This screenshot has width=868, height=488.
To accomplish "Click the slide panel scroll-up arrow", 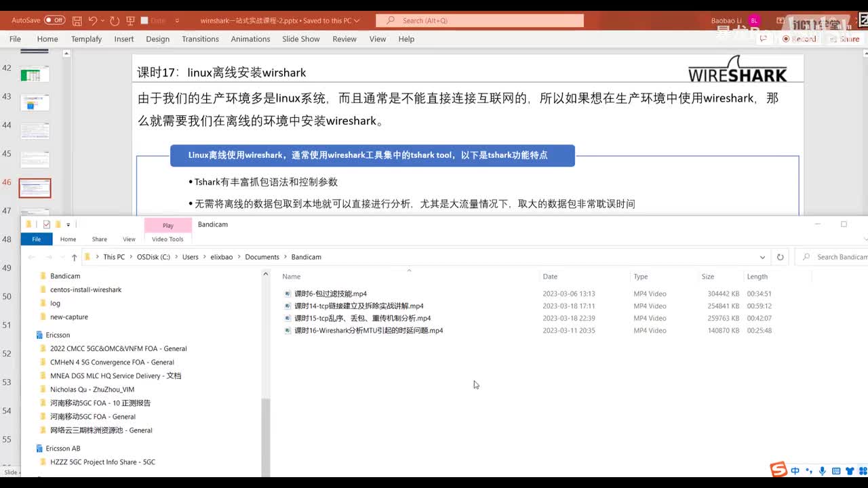I will tap(66, 54).
